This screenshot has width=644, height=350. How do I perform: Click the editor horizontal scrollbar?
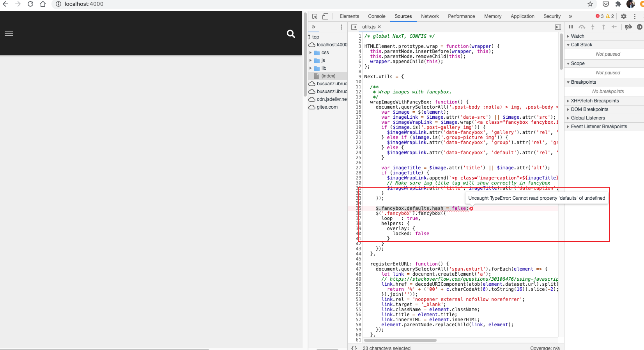(400, 340)
